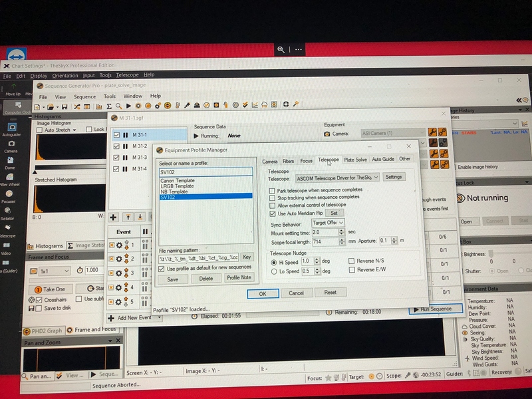Click the camera settings wrench icon
The width and height of the screenshot is (532, 399).
tap(432, 132)
